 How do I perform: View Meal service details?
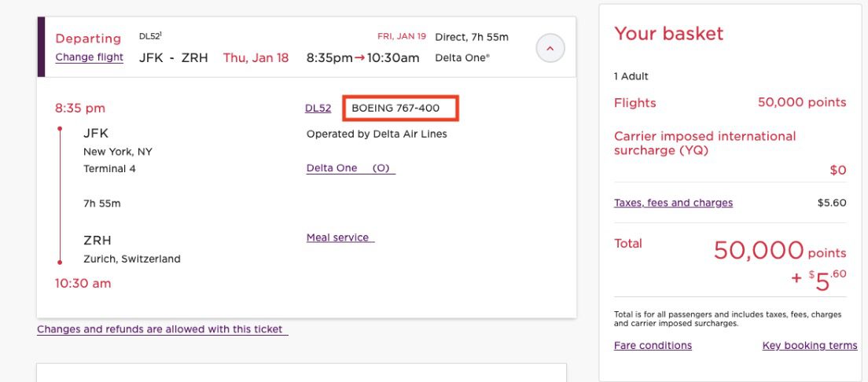tap(340, 237)
